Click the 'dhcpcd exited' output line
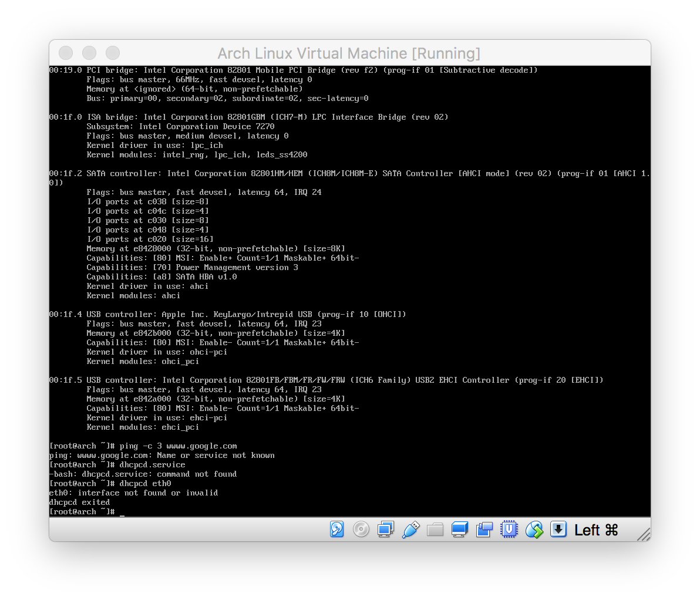This screenshot has width=700, height=600. pyautogui.click(x=79, y=502)
